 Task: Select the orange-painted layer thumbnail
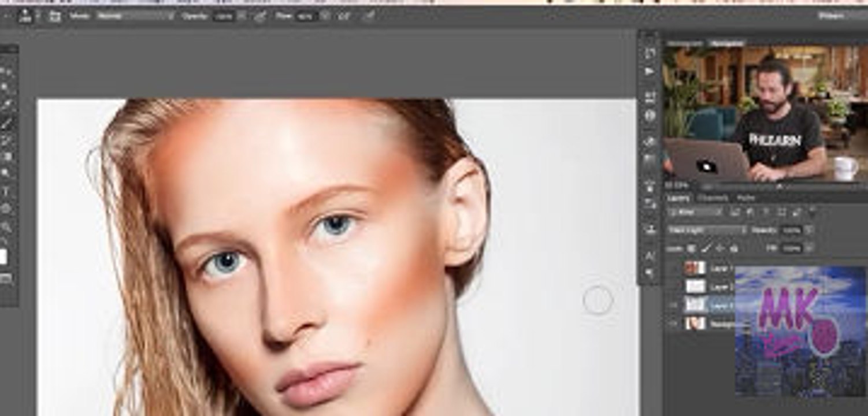pos(695,268)
